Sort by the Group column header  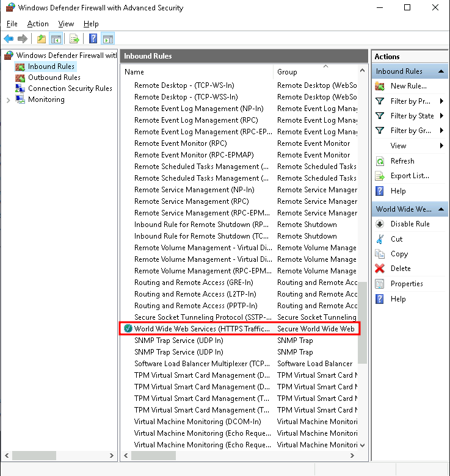(x=316, y=72)
